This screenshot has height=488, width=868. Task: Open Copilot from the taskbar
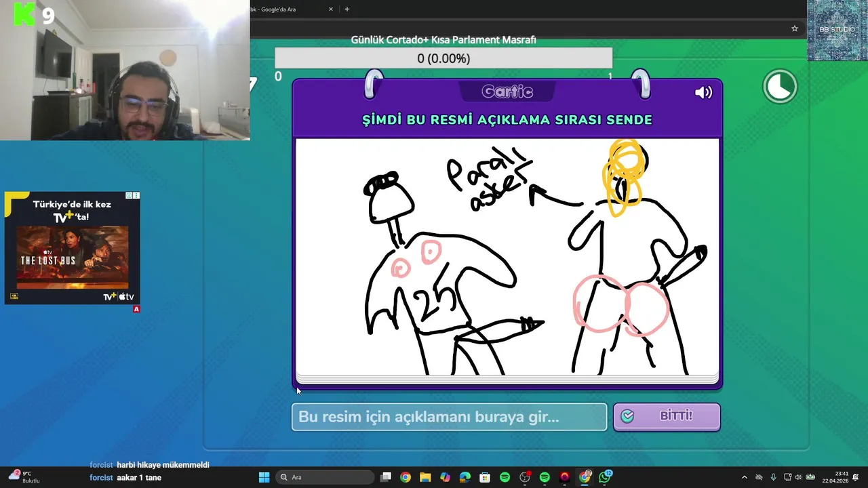click(445, 477)
